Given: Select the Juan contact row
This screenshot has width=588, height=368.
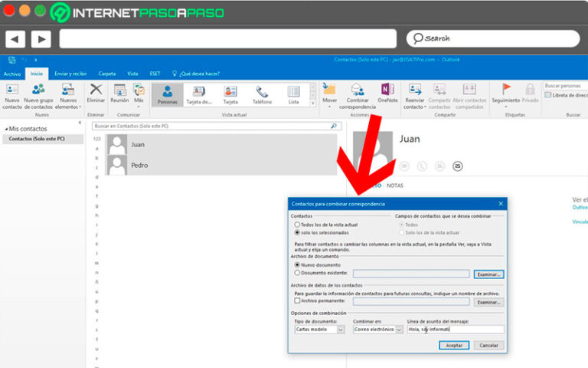Looking at the screenshot, I should click(x=221, y=145).
